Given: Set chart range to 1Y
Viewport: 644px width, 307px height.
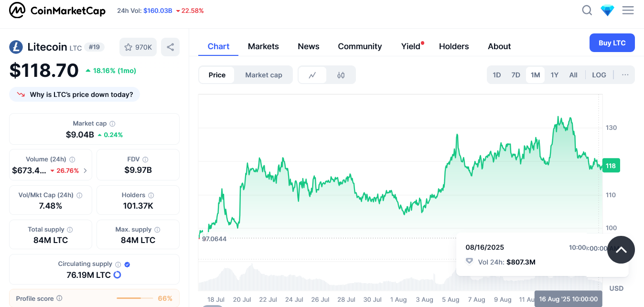Looking at the screenshot, I should pyautogui.click(x=554, y=75).
